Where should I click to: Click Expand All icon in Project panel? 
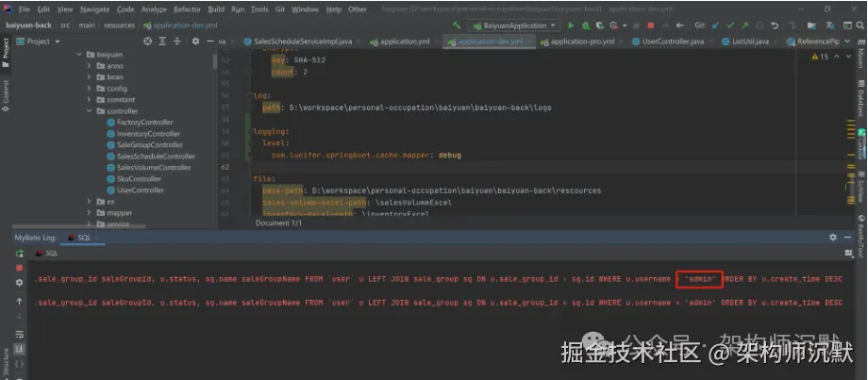pyautogui.click(x=162, y=41)
